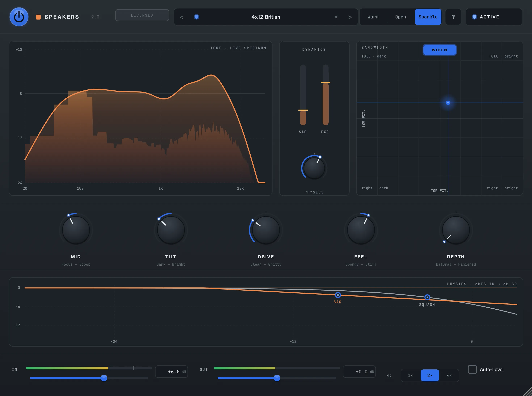532x396 pixels.
Task: Click the IN gain slider thumb
Action: pos(104,378)
